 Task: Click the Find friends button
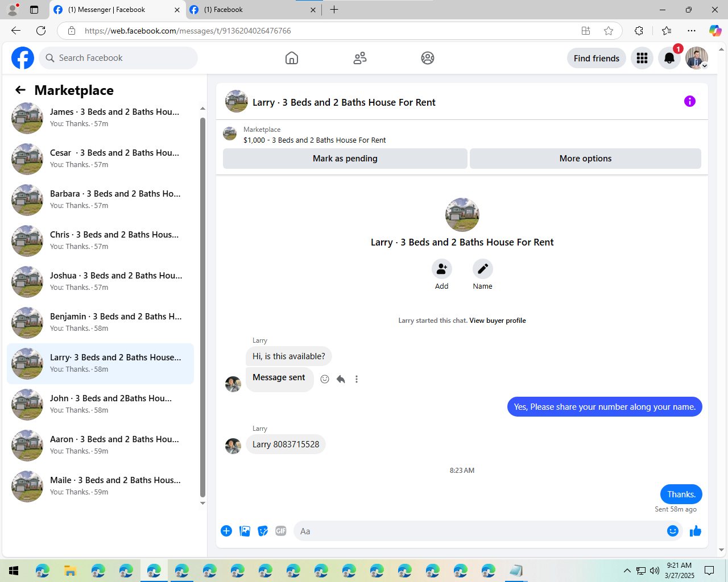coord(597,58)
